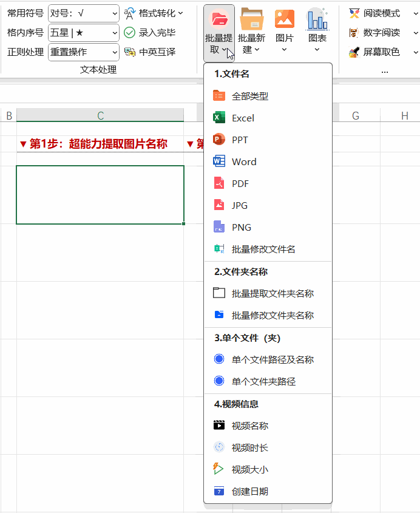Expand the 阅读模式 dropdown arrow
This screenshot has height=513, width=420.
click(x=416, y=14)
